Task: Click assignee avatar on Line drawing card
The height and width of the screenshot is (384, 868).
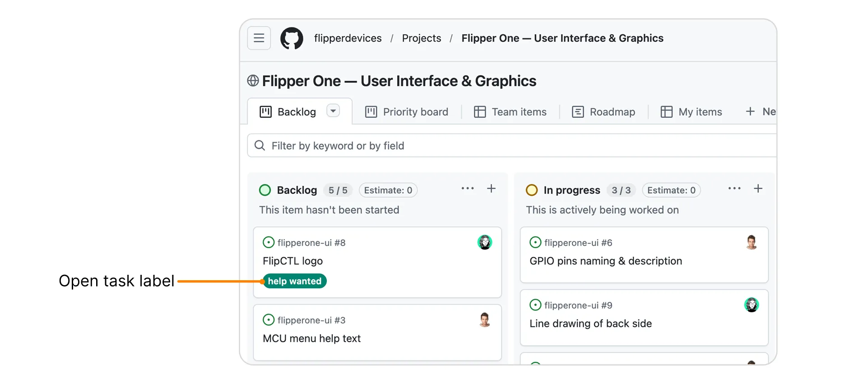Action: point(752,305)
